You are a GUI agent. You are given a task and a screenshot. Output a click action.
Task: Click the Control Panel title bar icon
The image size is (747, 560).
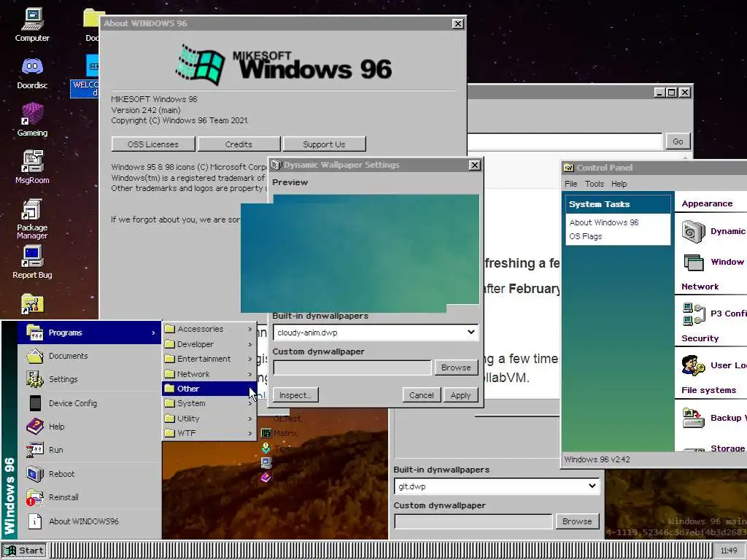pyautogui.click(x=568, y=168)
